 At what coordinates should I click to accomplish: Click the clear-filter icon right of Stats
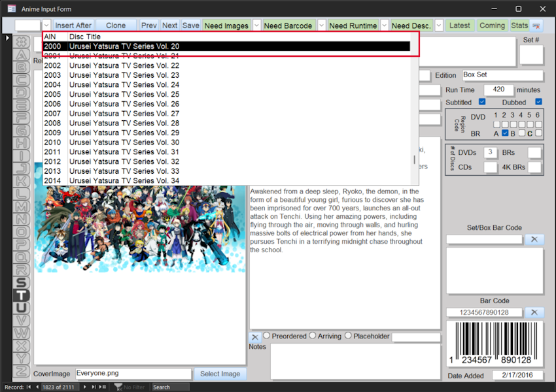point(536,25)
